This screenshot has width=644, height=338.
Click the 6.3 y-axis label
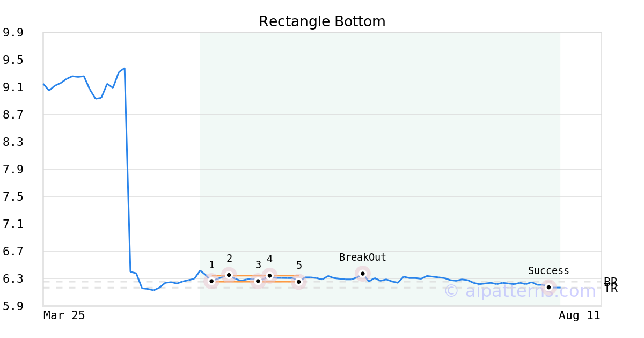pyautogui.click(x=13, y=279)
